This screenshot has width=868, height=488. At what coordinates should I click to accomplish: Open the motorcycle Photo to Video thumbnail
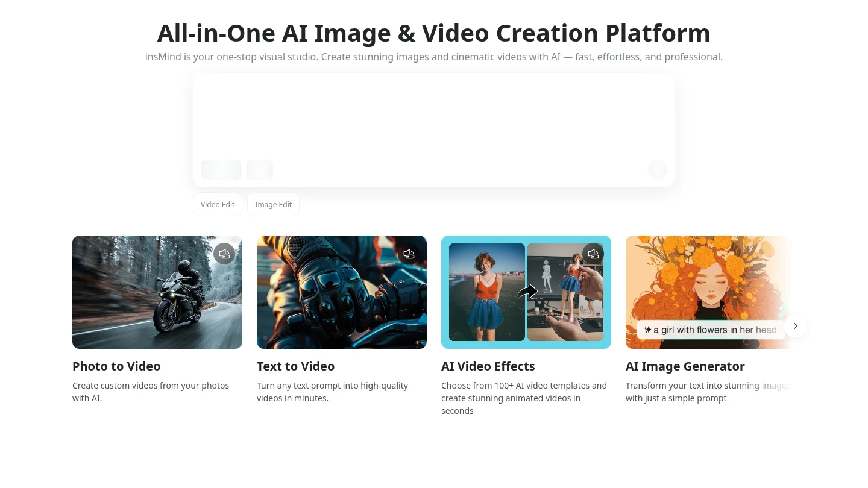157,292
